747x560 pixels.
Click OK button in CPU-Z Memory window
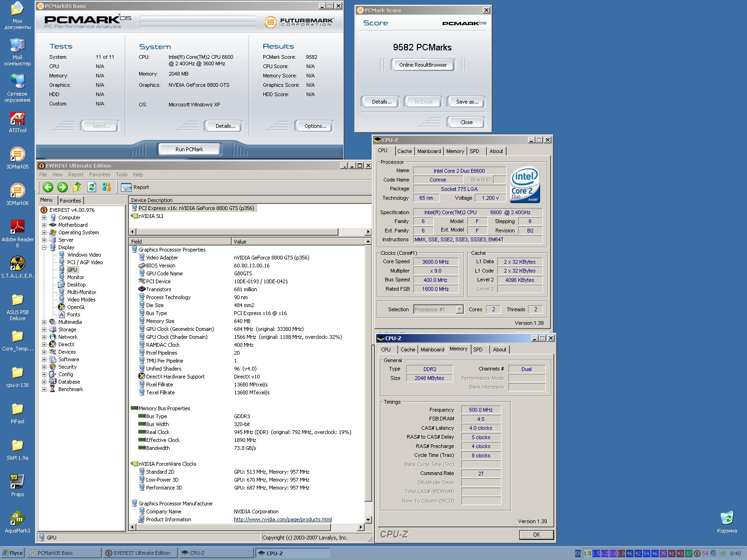tap(536, 535)
